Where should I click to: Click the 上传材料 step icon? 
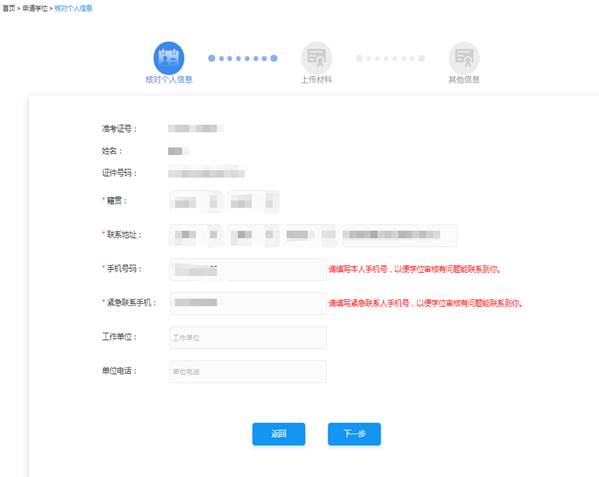coord(316,58)
